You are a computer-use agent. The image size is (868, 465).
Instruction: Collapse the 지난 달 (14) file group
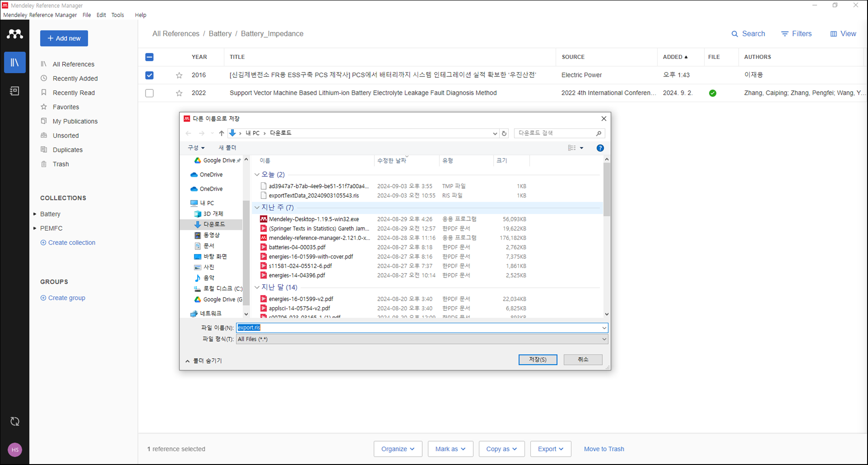pyautogui.click(x=257, y=287)
